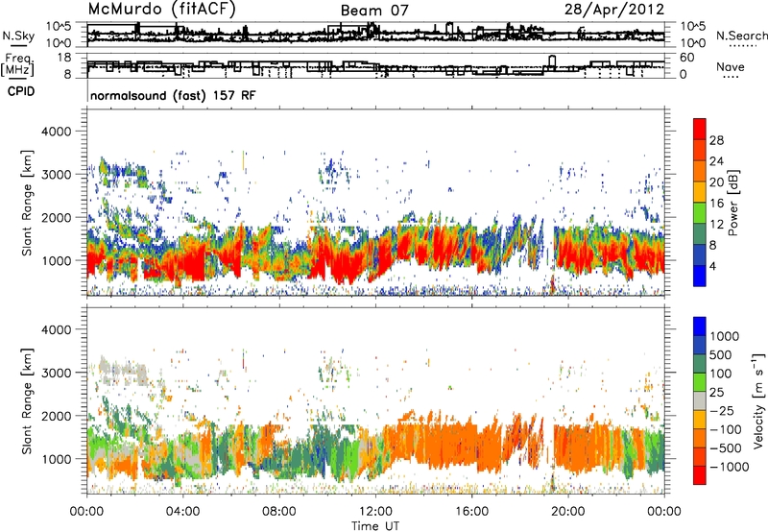Image resolution: width=768 pixels, height=532 pixels.
Task: Click the 4000 tick of power panel
Action: click(x=57, y=132)
